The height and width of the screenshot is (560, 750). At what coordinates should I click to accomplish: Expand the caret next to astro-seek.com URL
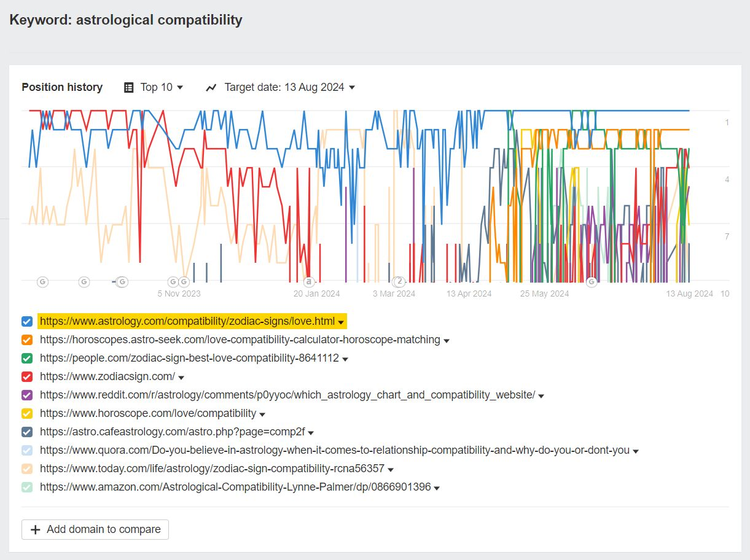(447, 340)
